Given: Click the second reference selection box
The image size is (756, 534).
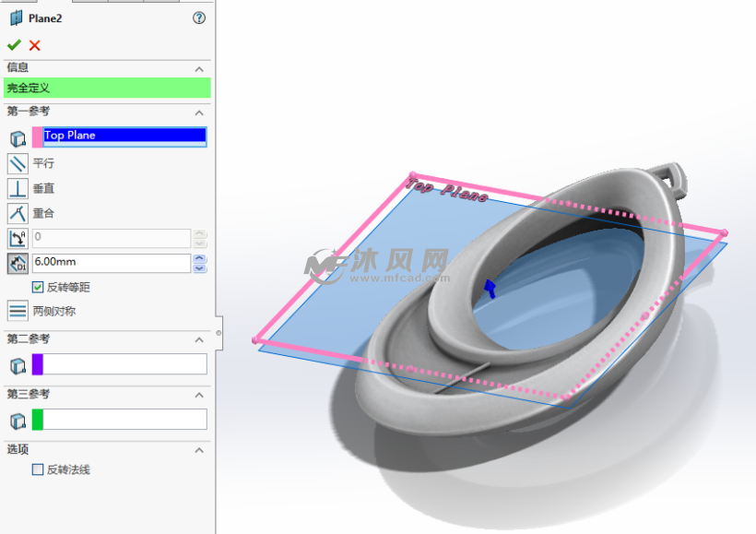Looking at the screenshot, I should tap(124, 363).
